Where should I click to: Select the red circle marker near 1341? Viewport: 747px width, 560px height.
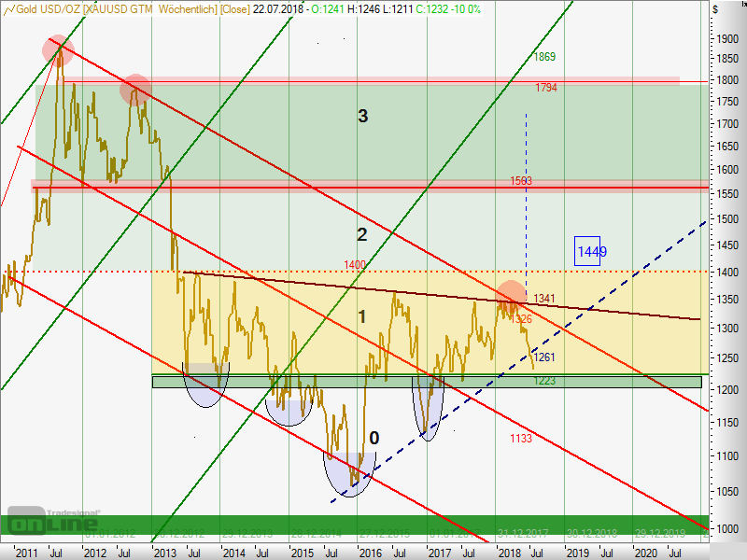click(511, 294)
